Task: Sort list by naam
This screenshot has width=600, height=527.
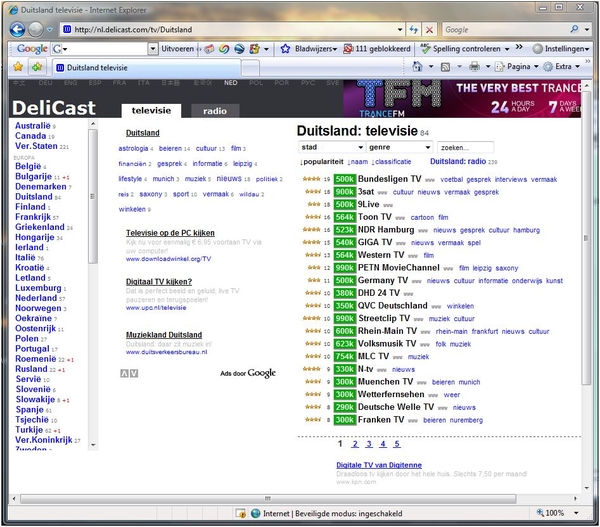Action: coord(359,162)
